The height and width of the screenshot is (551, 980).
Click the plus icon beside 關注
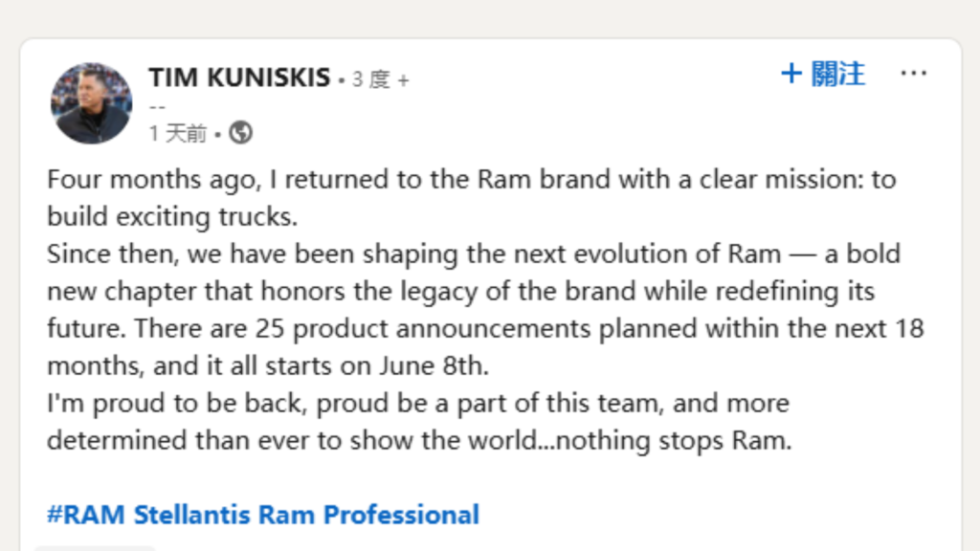[x=791, y=74]
